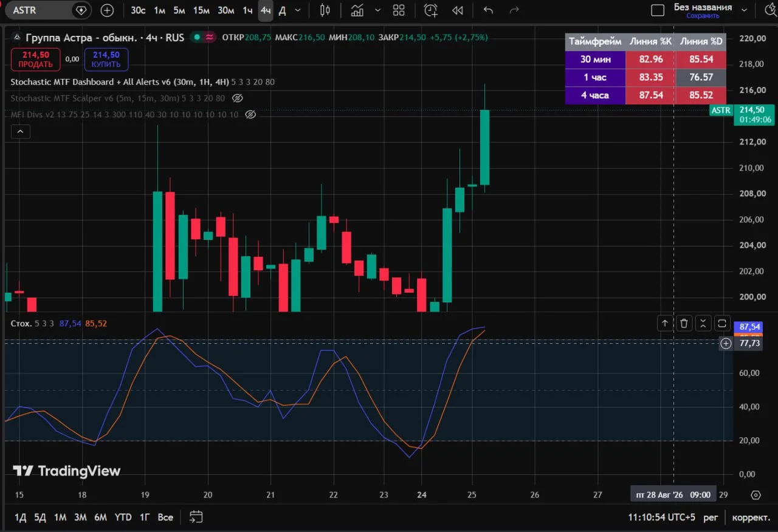Show the hidden Stochastic MTF Scalper indicator
Image resolution: width=778 pixels, height=532 pixels.
tap(238, 98)
